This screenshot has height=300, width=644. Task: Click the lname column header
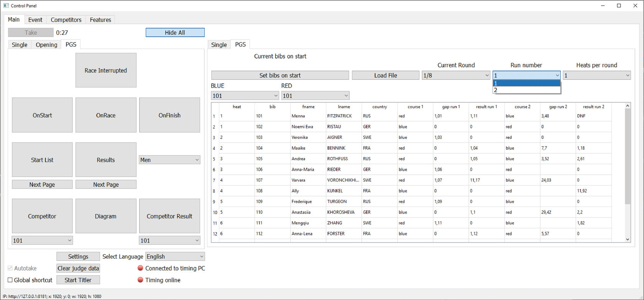tap(344, 107)
